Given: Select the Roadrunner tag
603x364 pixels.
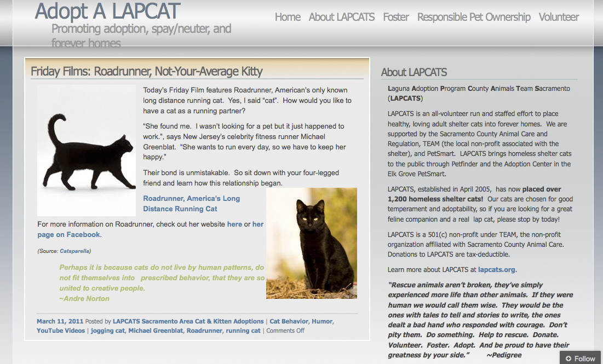Looking at the screenshot, I should 204,331.
